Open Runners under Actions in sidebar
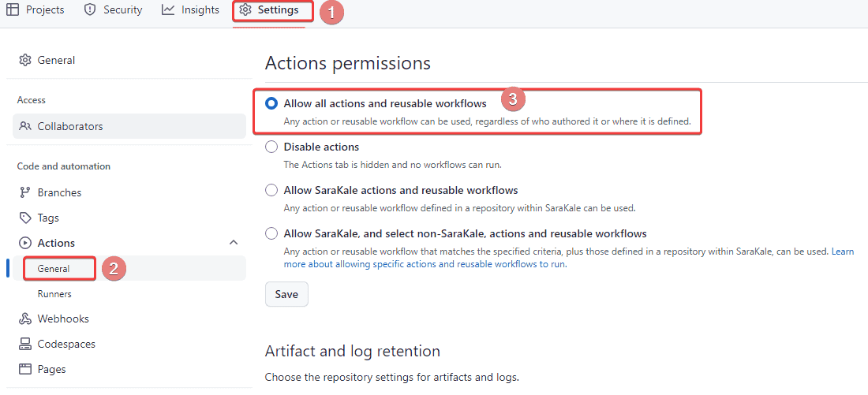Viewport: 868px width, 395px height. coord(54,293)
